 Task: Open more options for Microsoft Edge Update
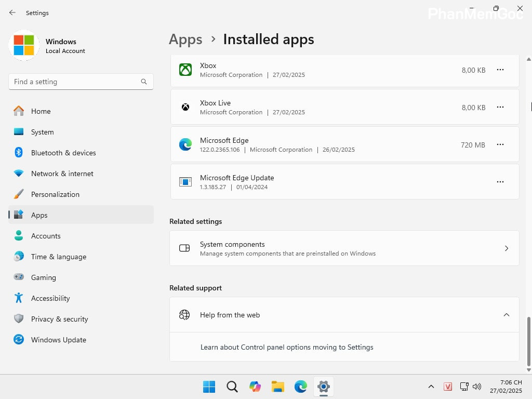click(x=500, y=181)
